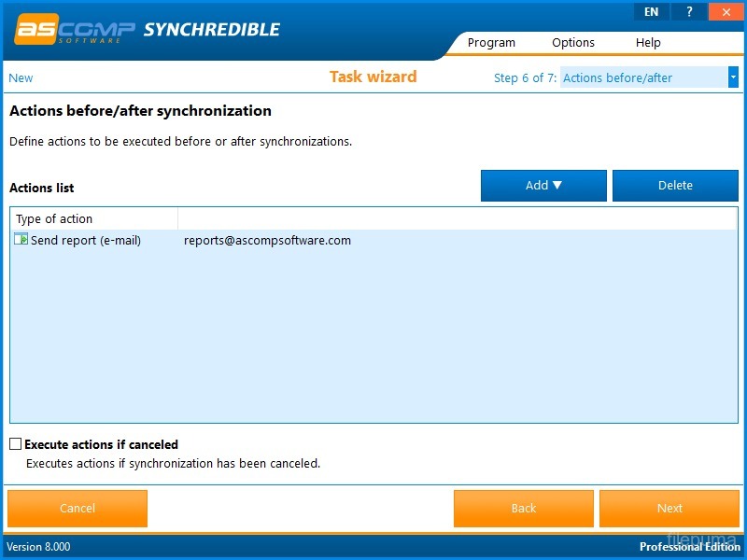Switch language with the EN button
Viewport: 747px width, 560px height.
[x=651, y=12]
